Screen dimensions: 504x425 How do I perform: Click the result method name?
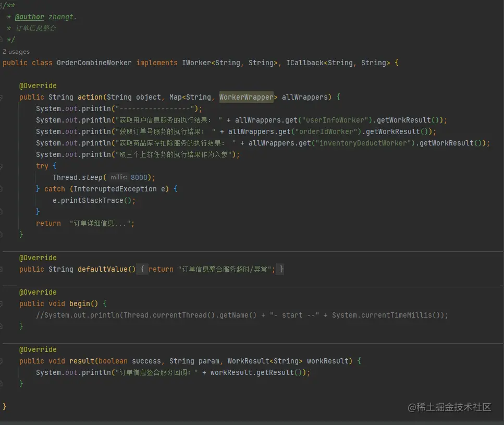pos(82,361)
